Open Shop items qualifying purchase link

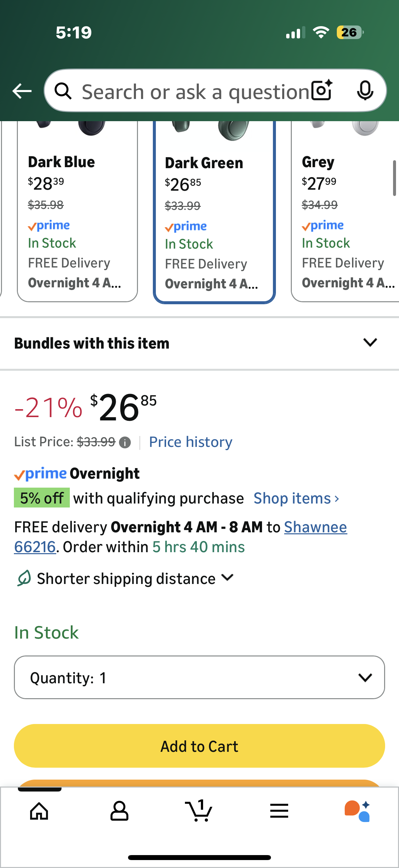(296, 498)
